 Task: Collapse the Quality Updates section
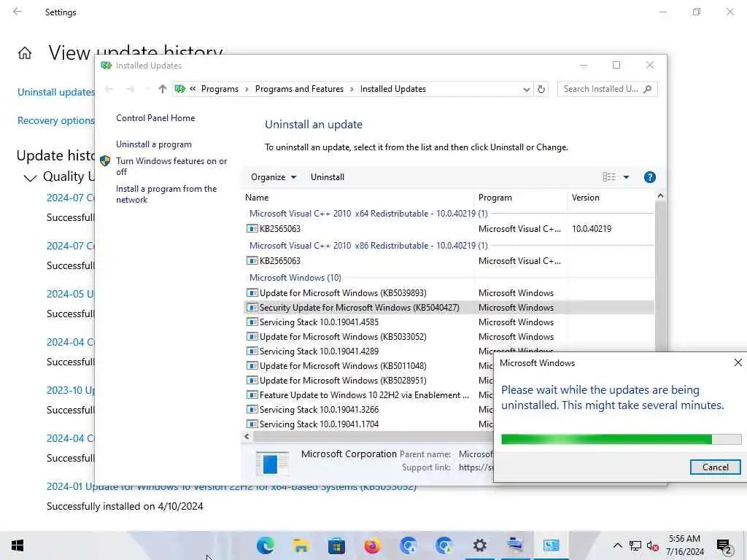30,178
